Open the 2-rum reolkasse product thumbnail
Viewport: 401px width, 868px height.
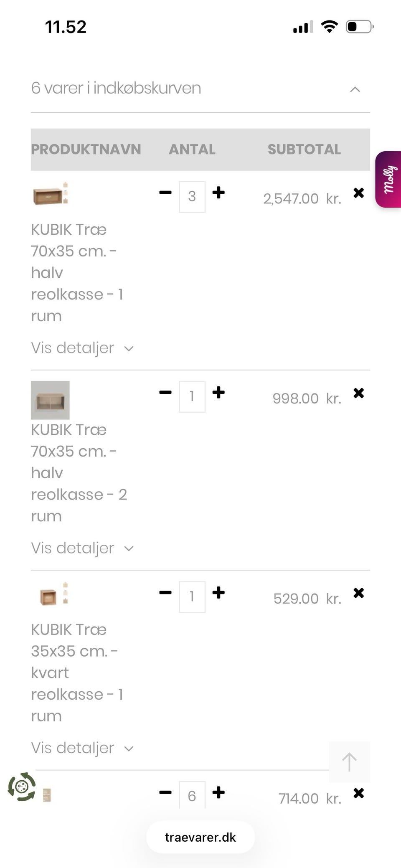(50, 400)
